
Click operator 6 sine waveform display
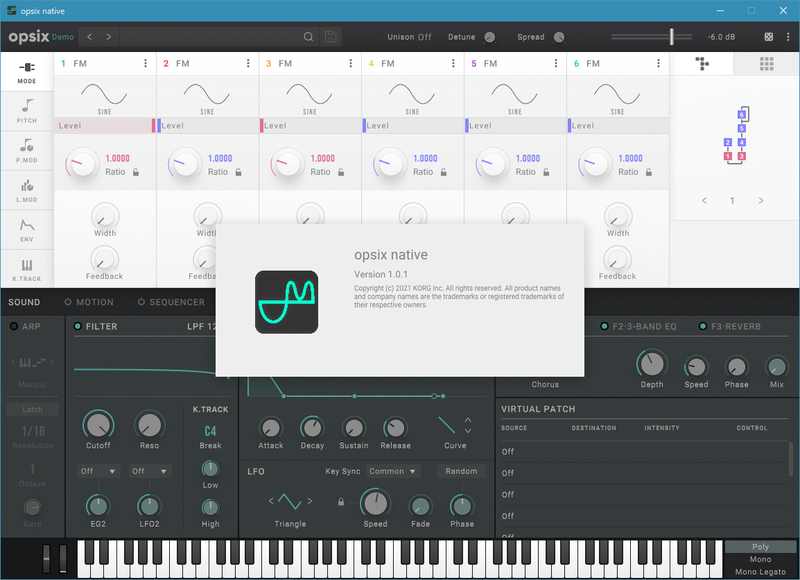tap(617, 97)
